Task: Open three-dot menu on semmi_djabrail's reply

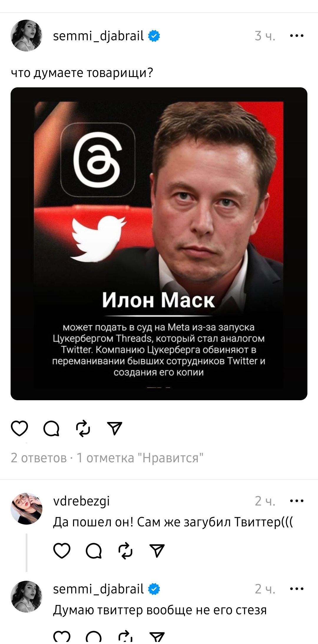Action: click(x=297, y=589)
